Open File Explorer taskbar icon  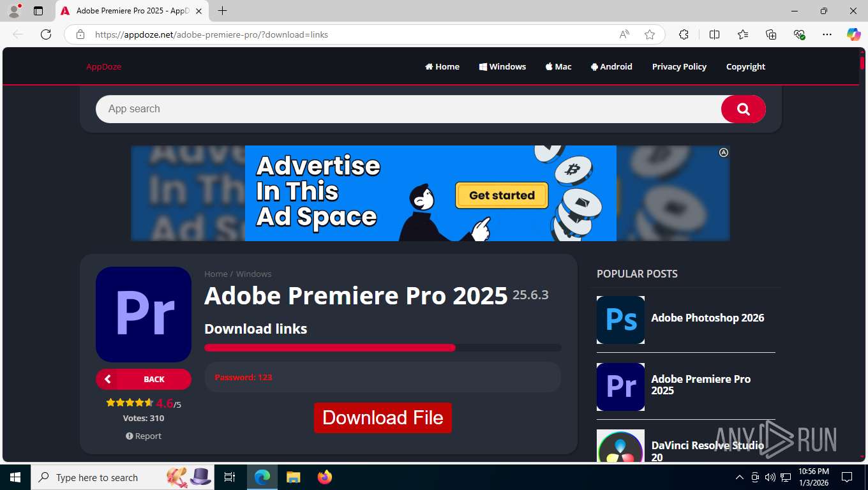[293, 477]
